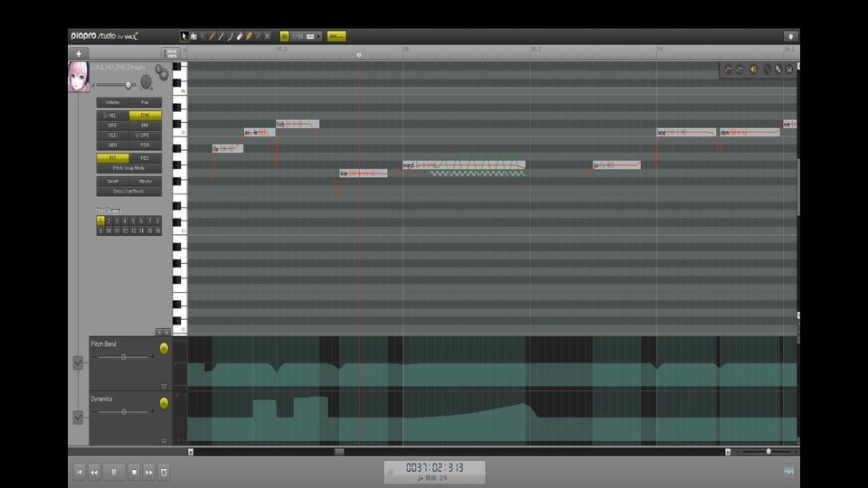This screenshot has height=488, width=868.
Task: Select output channel 16
Action: pyautogui.click(x=157, y=230)
